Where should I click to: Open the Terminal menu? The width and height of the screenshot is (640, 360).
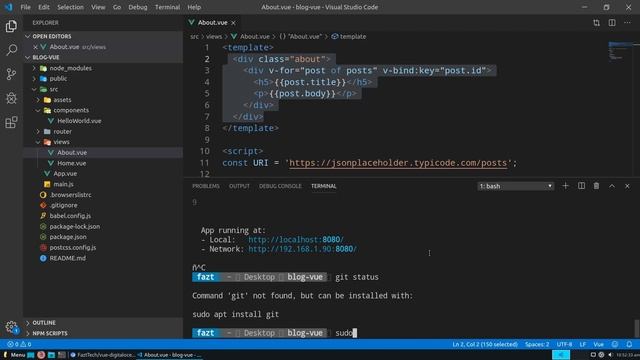pyautogui.click(x=167, y=7)
